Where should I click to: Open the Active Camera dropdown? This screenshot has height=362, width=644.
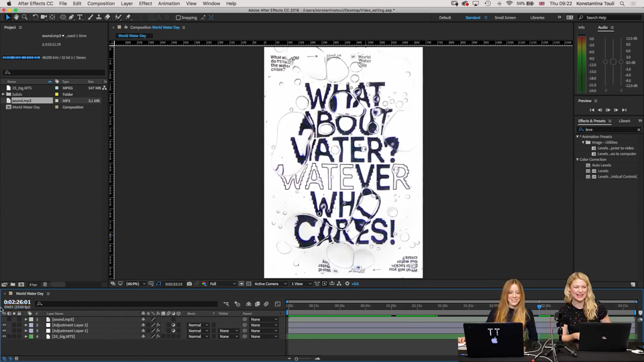pos(270,284)
